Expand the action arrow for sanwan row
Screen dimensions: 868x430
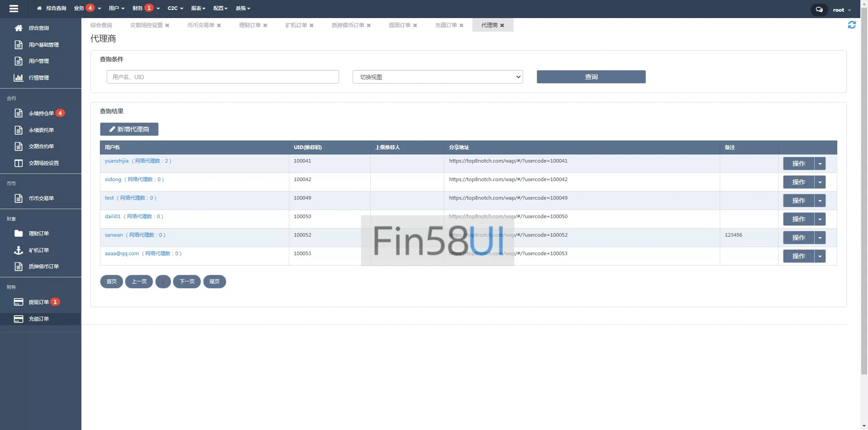click(x=820, y=238)
